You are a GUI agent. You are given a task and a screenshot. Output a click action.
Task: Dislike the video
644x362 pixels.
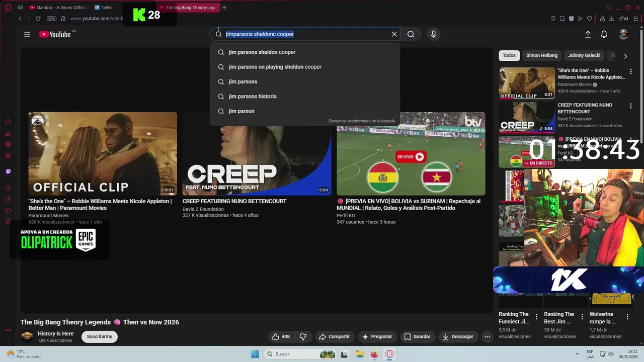pos(303,336)
